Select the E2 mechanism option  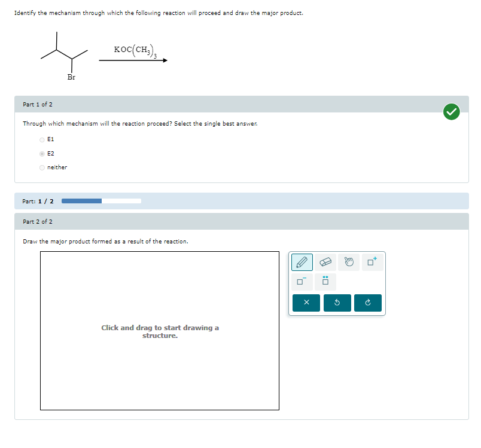(41, 153)
